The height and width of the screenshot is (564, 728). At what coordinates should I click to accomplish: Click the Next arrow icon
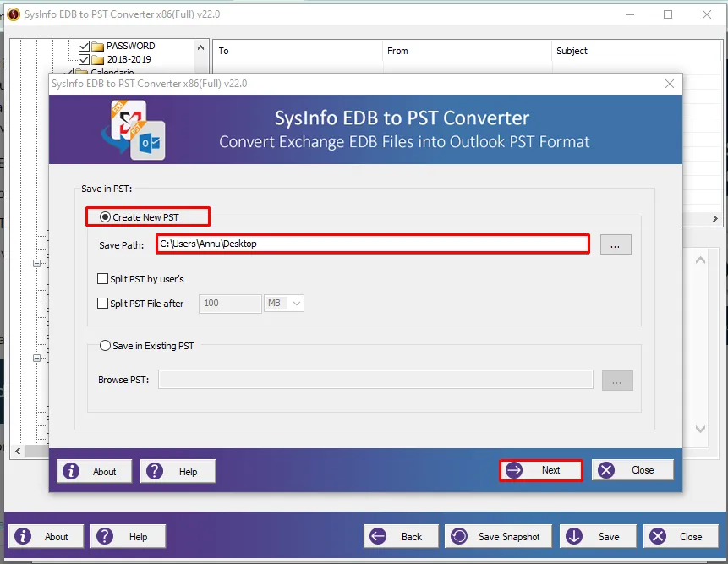click(514, 470)
